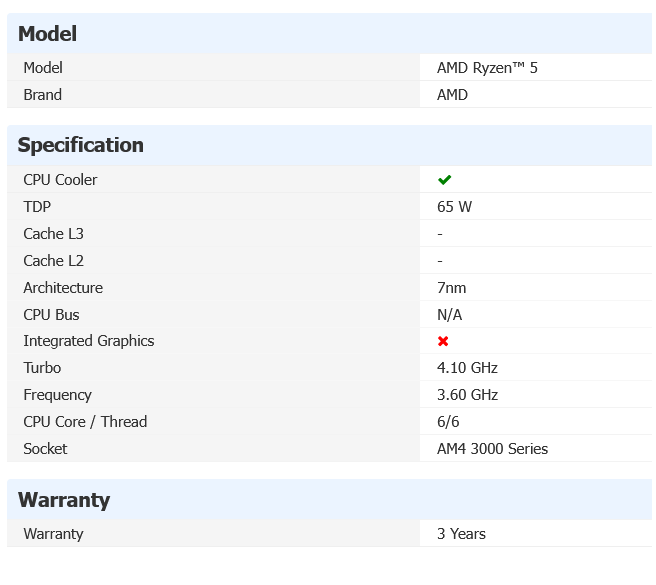This screenshot has height=585, width=656.
Task: Click the 'Cache L2' label
Action: coord(54,261)
